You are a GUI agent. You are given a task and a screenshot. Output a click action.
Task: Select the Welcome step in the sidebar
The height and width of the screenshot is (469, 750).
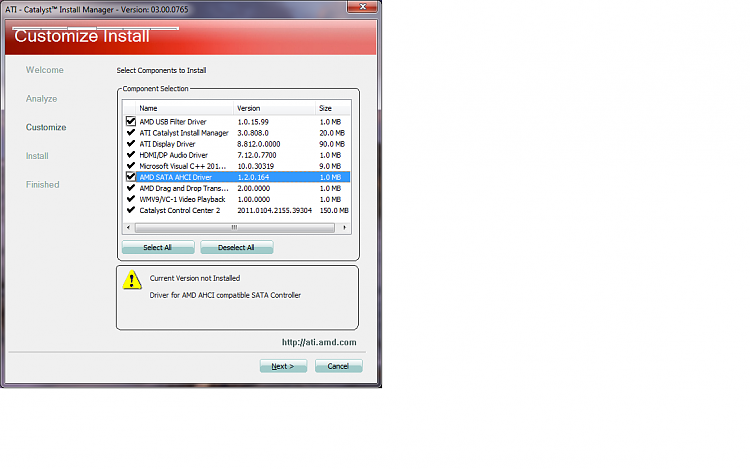coord(44,70)
